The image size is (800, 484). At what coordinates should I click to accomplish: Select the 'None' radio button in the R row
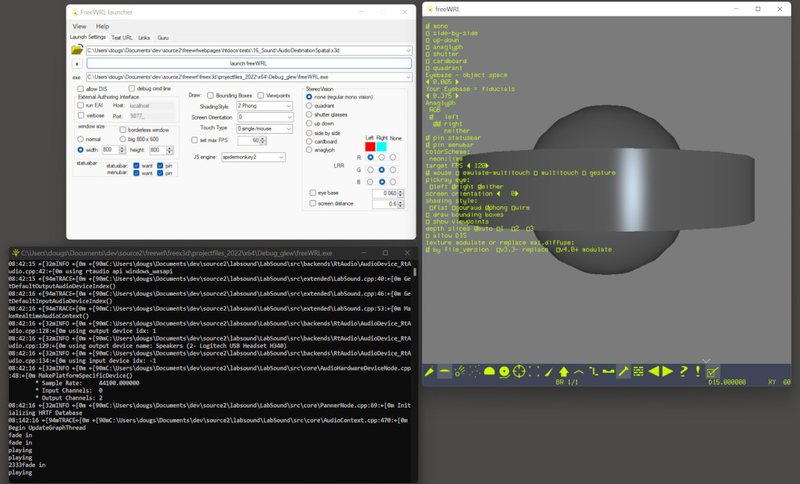click(393, 157)
